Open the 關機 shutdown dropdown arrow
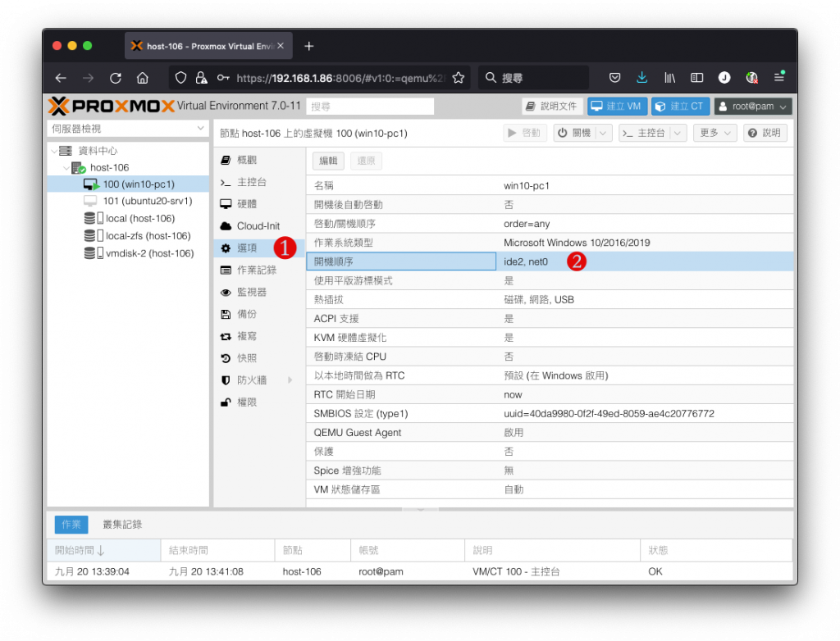The height and width of the screenshot is (641, 840). [603, 133]
